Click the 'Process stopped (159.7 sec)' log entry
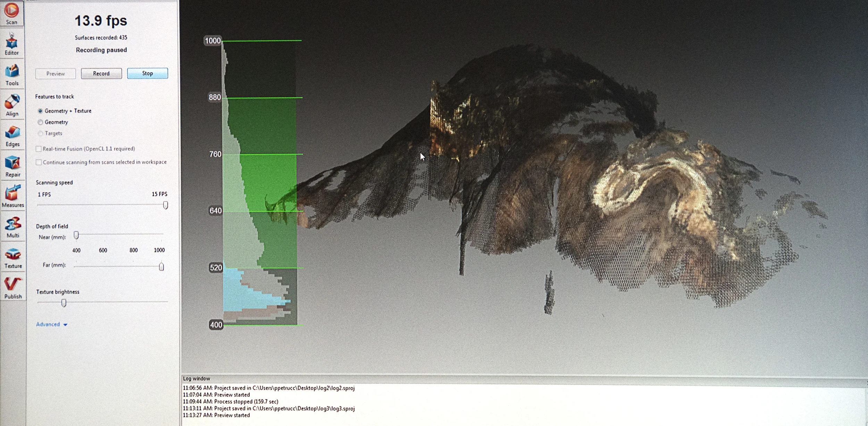The height and width of the screenshot is (426, 868). (x=231, y=401)
